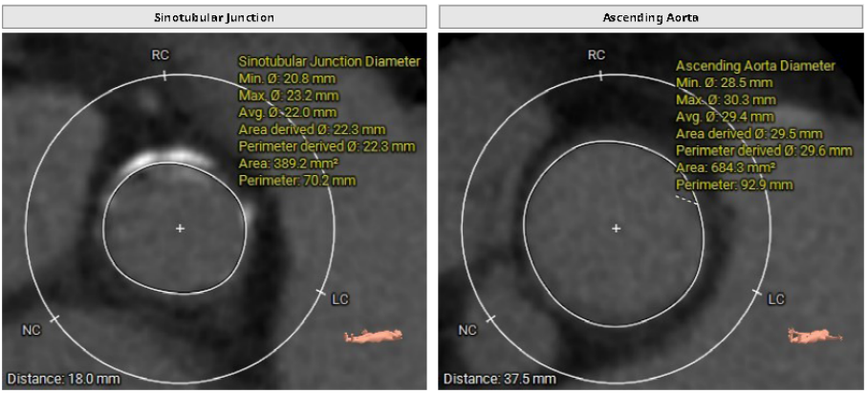
Task: Click the dashed leader line on aorta contour
Action: (x=686, y=200)
